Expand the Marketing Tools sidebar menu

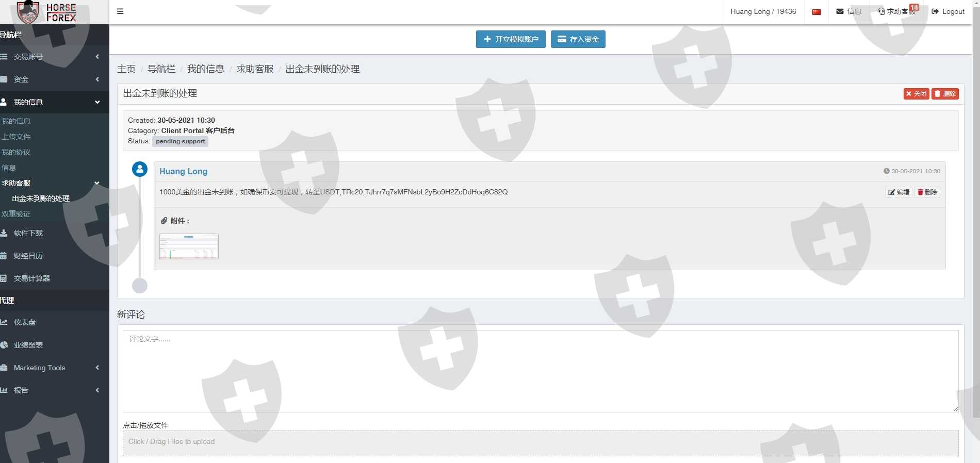[x=54, y=368]
